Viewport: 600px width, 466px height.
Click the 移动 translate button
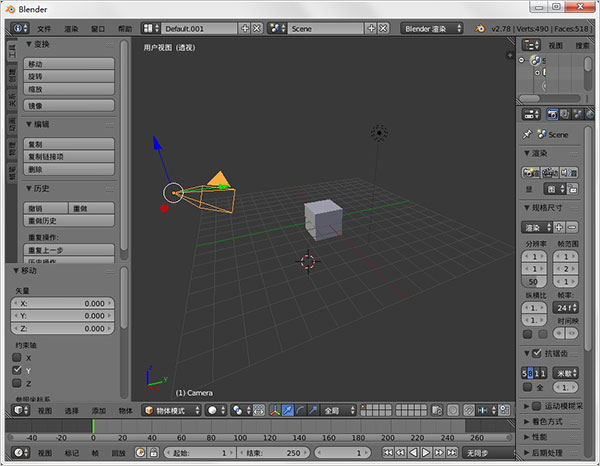[68, 63]
